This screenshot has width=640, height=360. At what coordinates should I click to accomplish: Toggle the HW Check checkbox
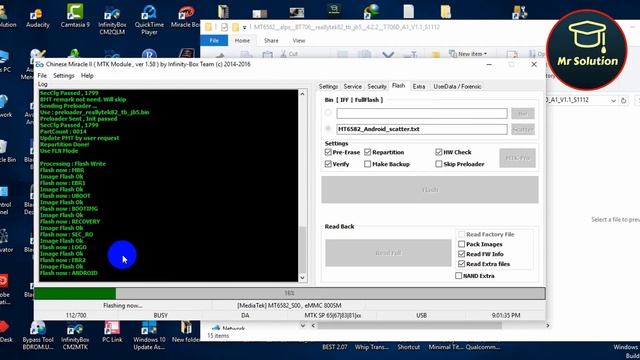(439, 152)
